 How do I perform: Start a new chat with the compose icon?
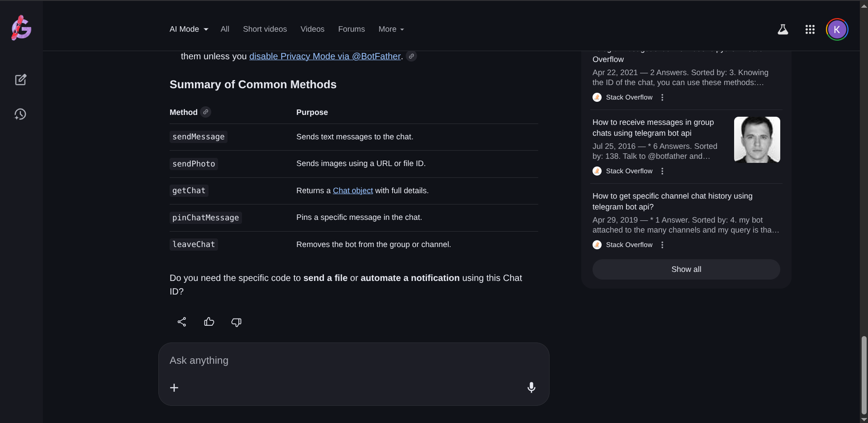pos(21,80)
